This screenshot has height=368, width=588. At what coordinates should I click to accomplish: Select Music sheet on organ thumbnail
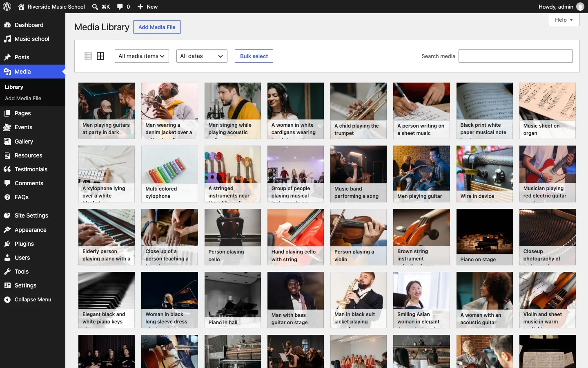[x=548, y=111]
